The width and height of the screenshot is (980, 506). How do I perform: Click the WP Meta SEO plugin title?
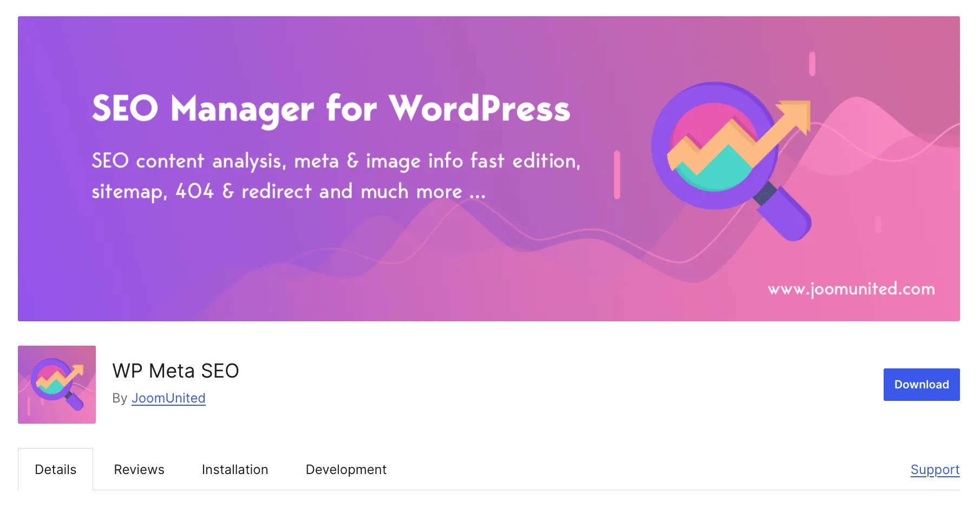pyautogui.click(x=175, y=371)
